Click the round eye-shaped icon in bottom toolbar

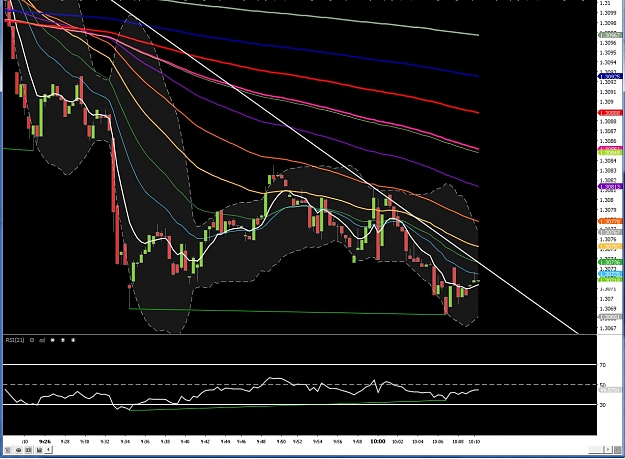click(18, 450)
